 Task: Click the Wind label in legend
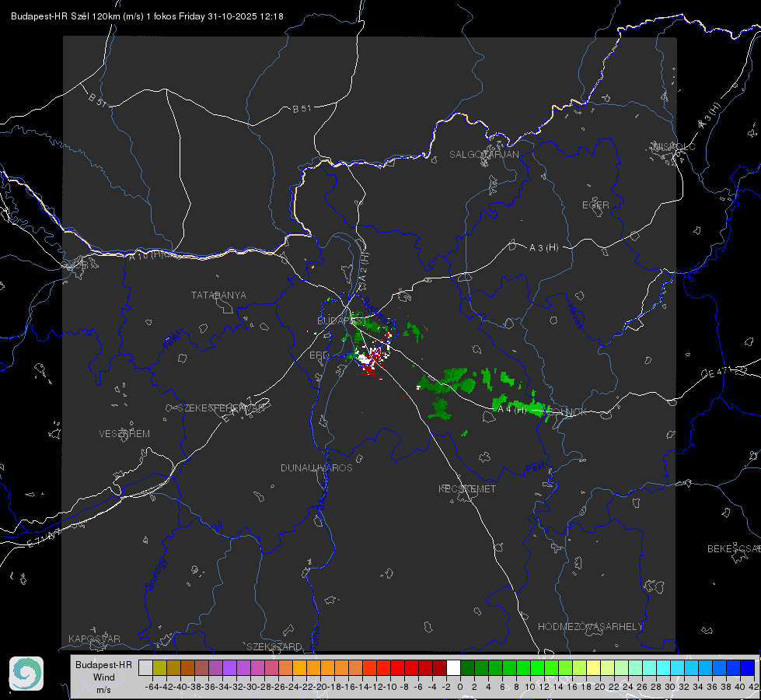(x=104, y=677)
